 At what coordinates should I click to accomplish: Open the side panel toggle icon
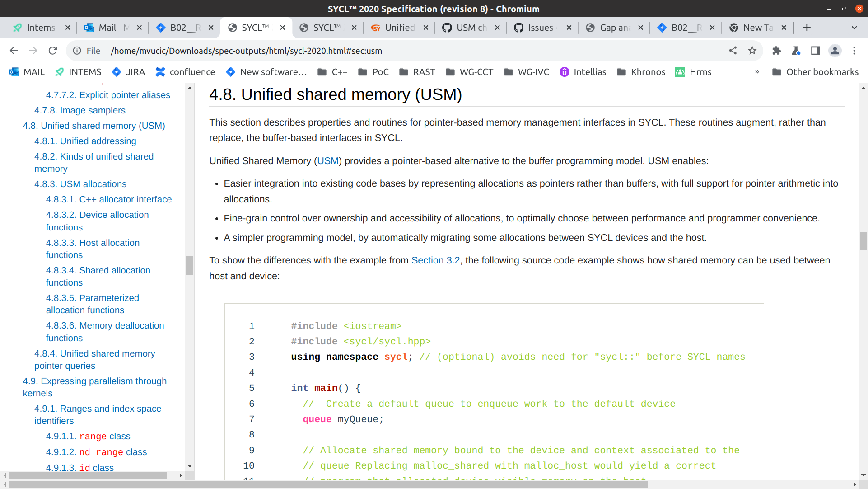tap(815, 51)
